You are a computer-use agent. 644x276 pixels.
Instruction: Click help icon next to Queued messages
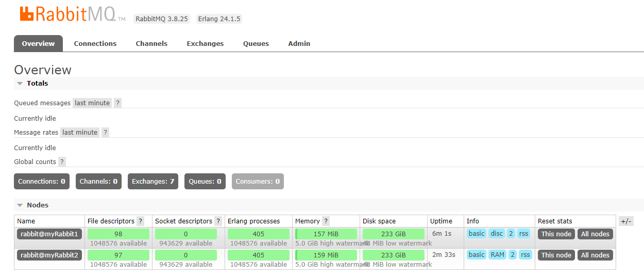(117, 103)
